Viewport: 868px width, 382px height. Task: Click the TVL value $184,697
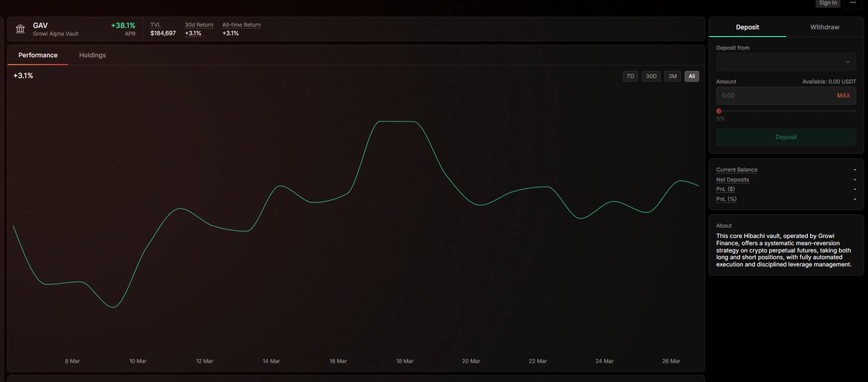tap(163, 33)
